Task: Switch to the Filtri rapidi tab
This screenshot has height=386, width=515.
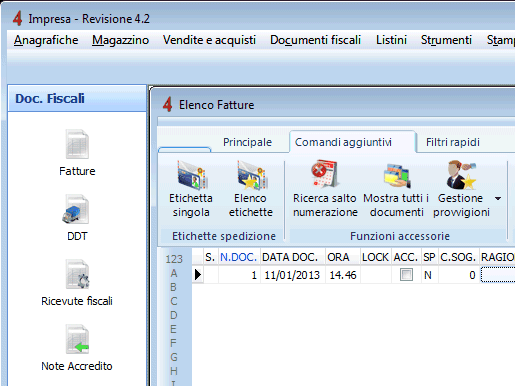Action: point(453,142)
